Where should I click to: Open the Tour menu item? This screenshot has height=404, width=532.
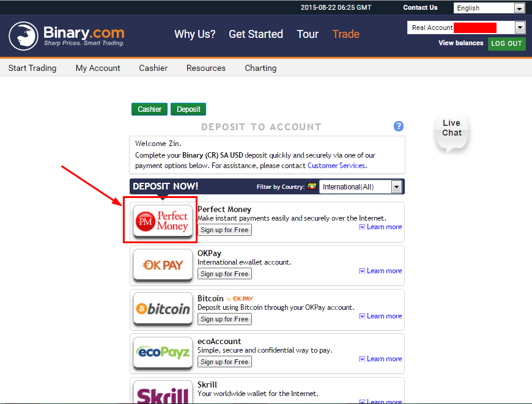tap(308, 34)
